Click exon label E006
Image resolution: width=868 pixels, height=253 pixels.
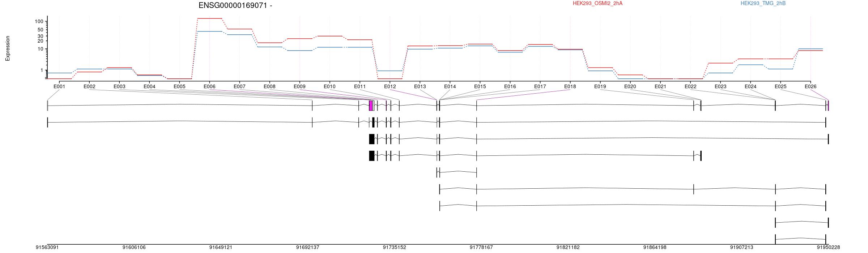pyautogui.click(x=209, y=86)
